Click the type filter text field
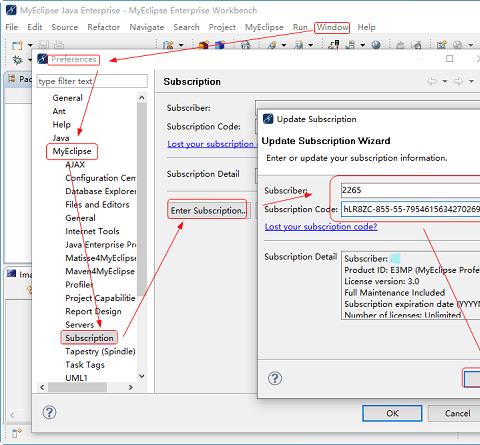Image resolution: width=480 pixels, height=445 pixels. (92, 81)
